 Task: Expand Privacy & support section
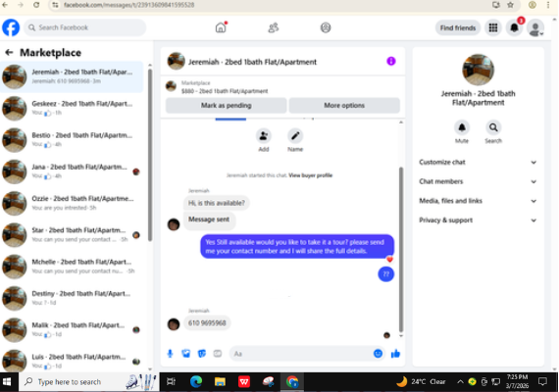click(x=478, y=220)
